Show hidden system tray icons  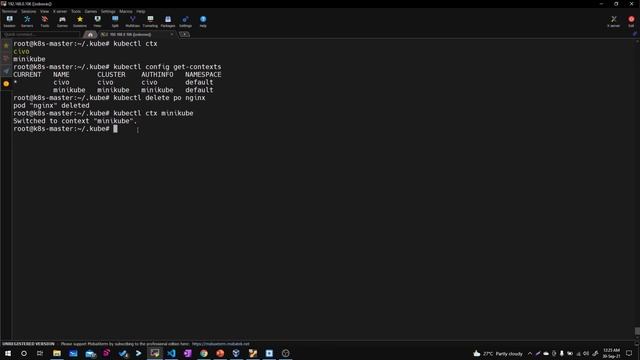click(530, 353)
